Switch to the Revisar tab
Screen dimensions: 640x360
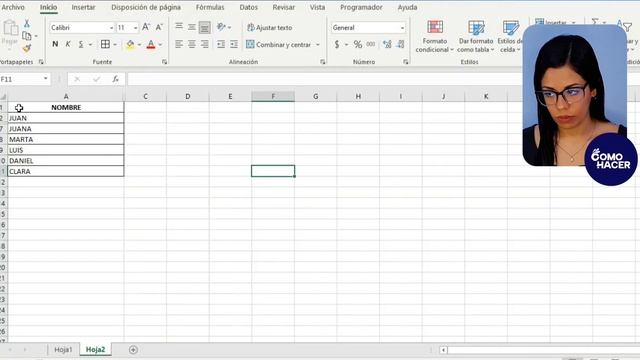click(x=284, y=7)
